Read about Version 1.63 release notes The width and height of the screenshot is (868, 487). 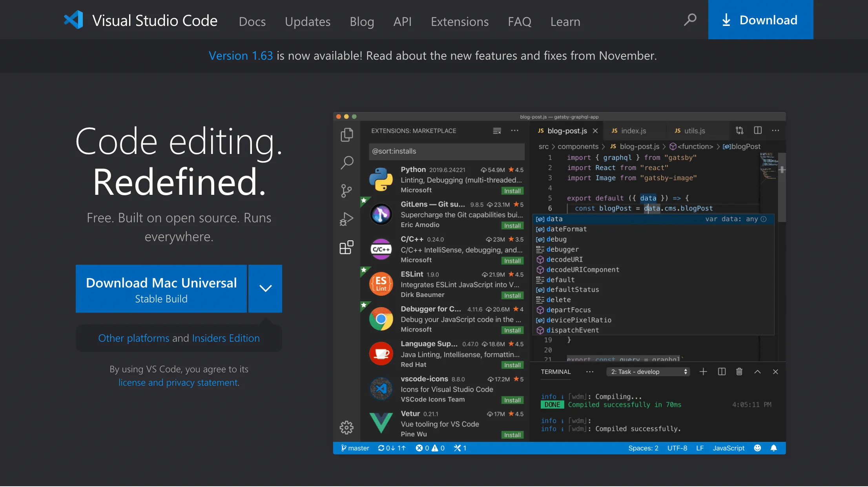pos(241,55)
